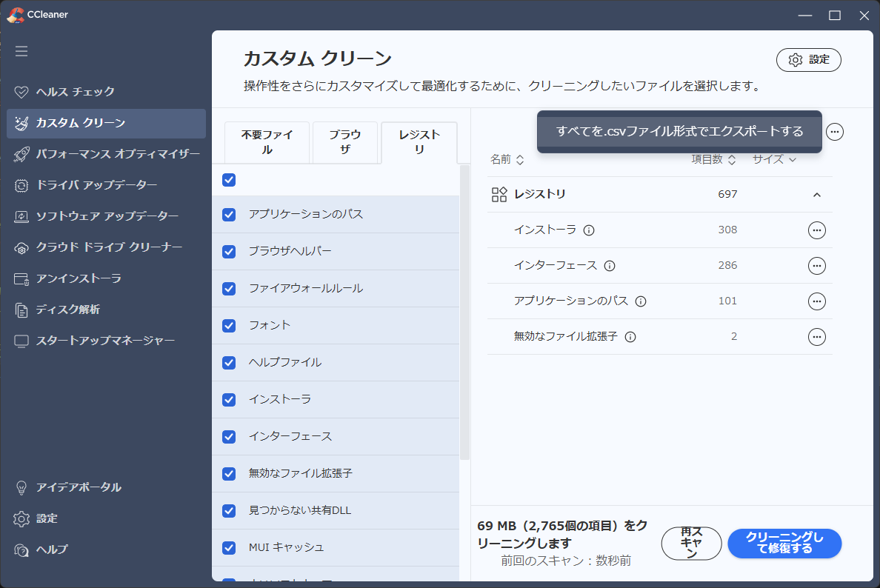
Task: Click the Driver Updater chip icon
Action: (x=21, y=186)
